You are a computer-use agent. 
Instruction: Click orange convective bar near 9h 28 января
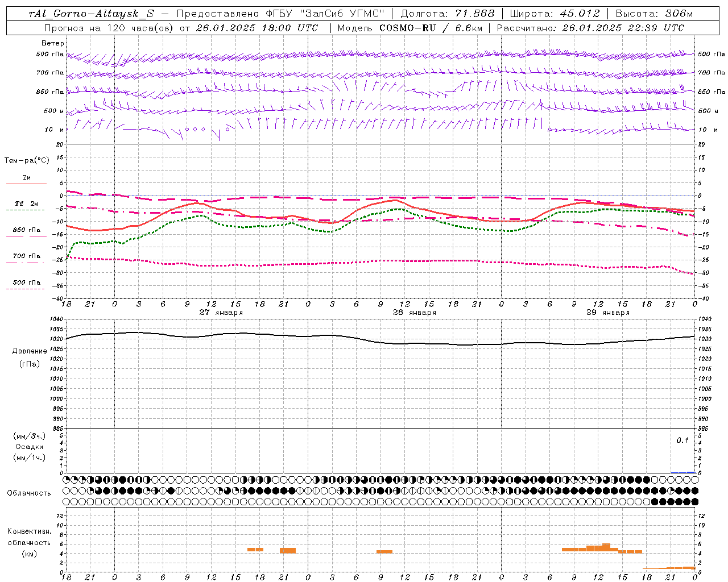point(384,551)
